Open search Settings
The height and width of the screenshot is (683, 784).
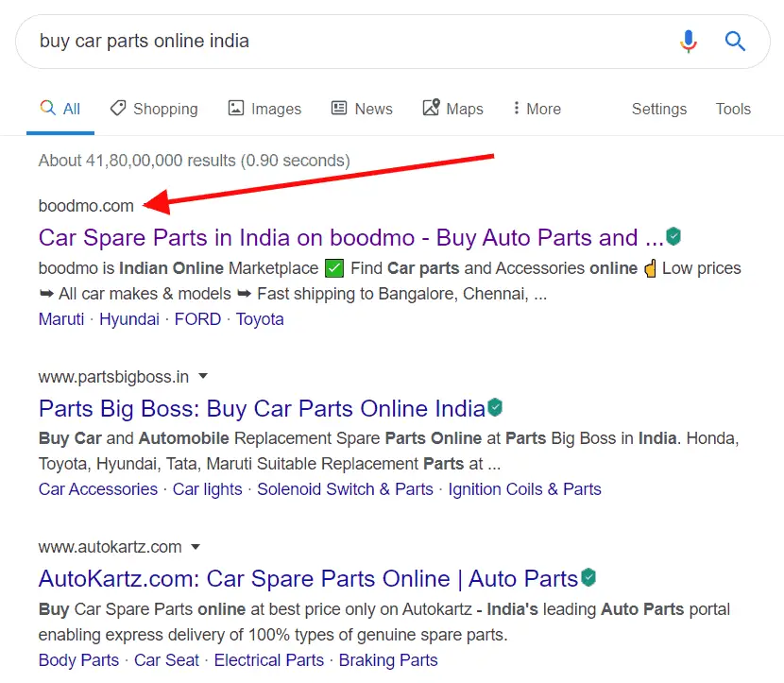point(659,109)
